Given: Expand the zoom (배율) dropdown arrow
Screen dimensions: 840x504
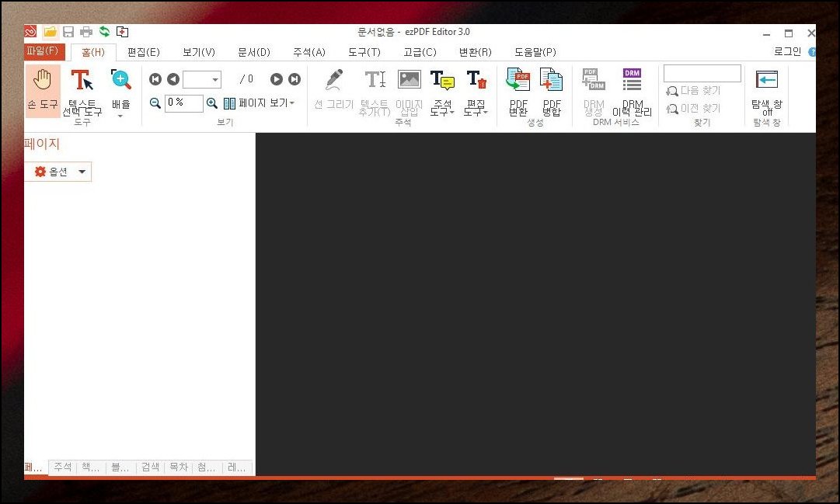Looking at the screenshot, I should (120, 116).
